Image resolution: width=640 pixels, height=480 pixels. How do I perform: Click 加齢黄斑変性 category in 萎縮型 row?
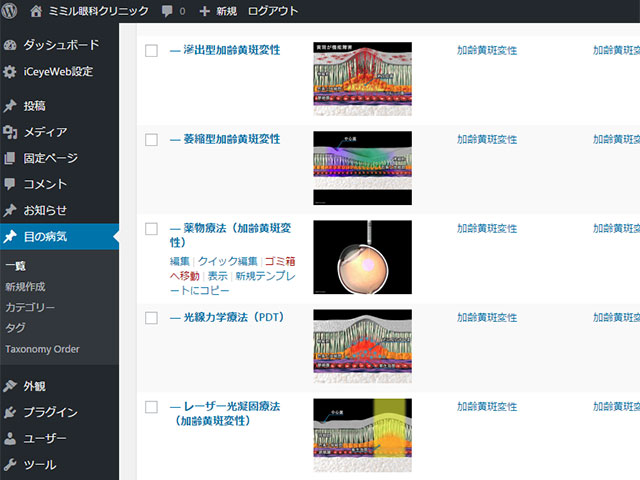pyautogui.click(x=487, y=140)
